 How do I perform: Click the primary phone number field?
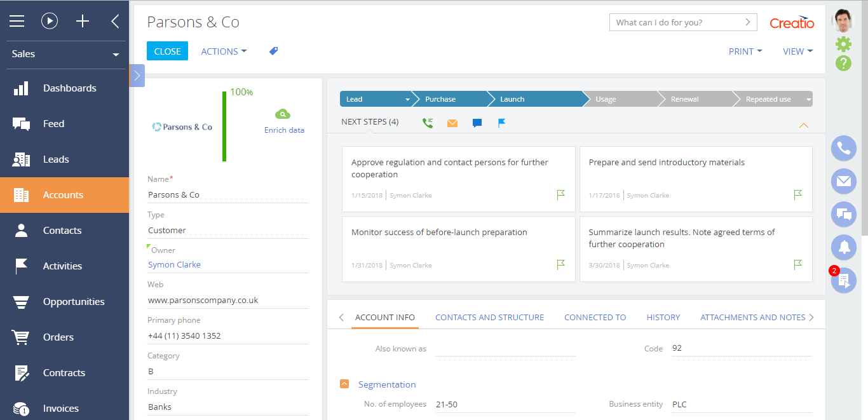click(x=228, y=336)
